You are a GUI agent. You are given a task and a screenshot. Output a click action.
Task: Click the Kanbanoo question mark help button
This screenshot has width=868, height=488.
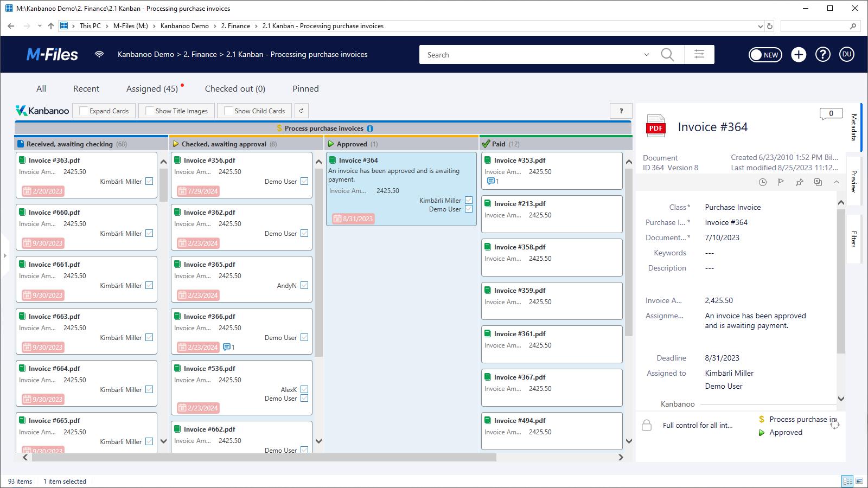pos(621,111)
